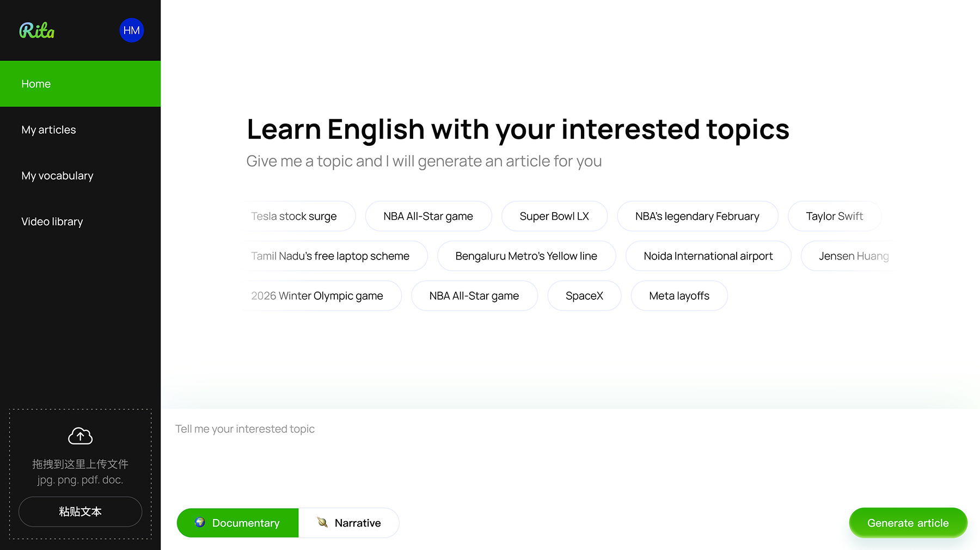Viewport: 980px width, 550px height.
Task: Pick the Meta layoffs topic
Action: click(679, 295)
